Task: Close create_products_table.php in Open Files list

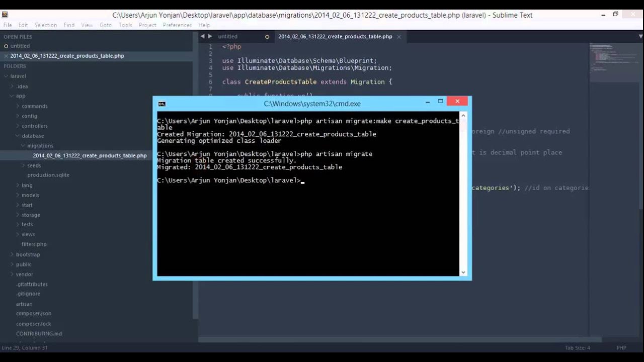Action: click(x=6, y=56)
